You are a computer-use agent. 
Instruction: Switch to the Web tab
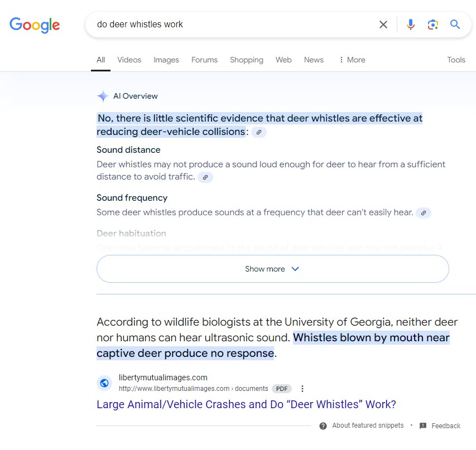(283, 60)
